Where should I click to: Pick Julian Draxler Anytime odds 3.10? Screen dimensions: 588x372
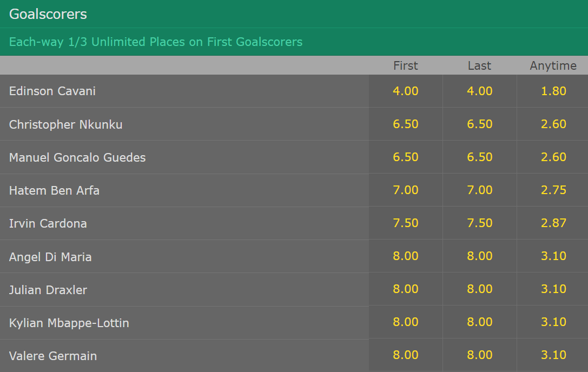coord(553,289)
